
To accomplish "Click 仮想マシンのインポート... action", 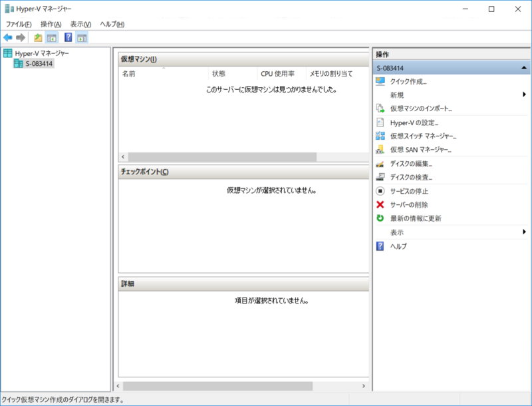I will [421, 108].
